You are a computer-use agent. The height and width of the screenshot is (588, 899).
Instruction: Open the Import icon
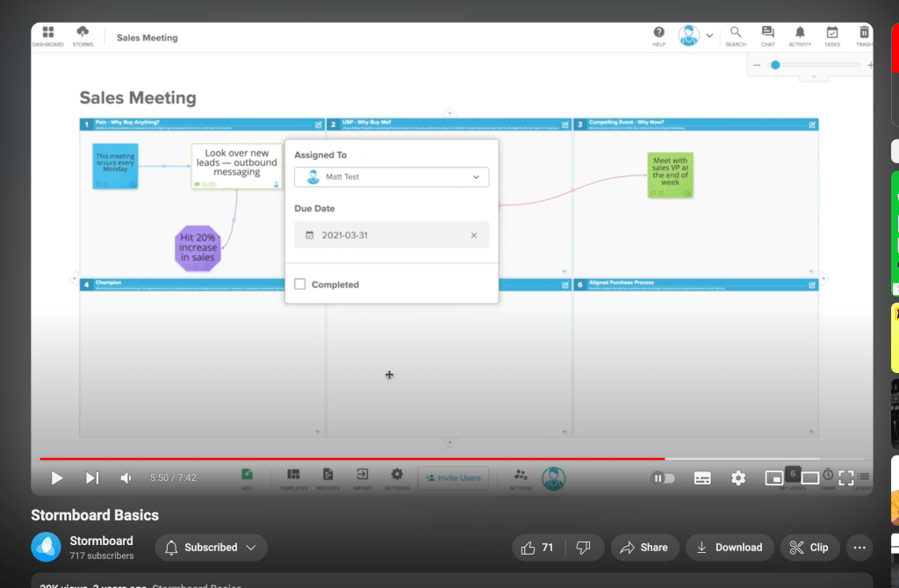363,478
